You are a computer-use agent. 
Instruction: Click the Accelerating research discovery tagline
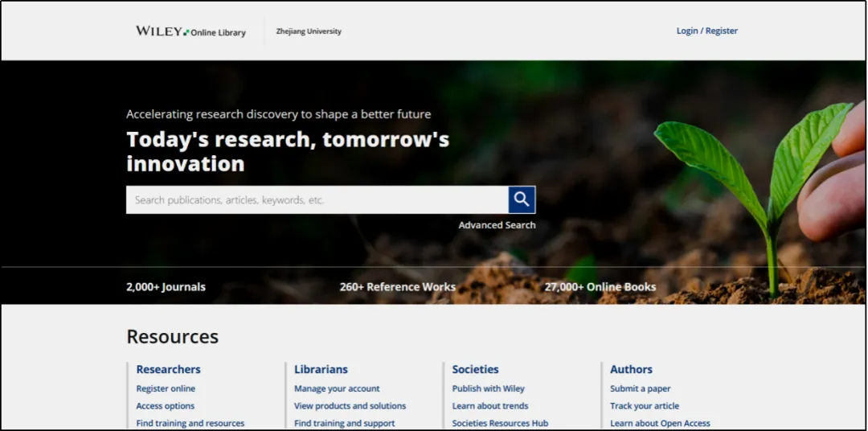[x=278, y=114]
